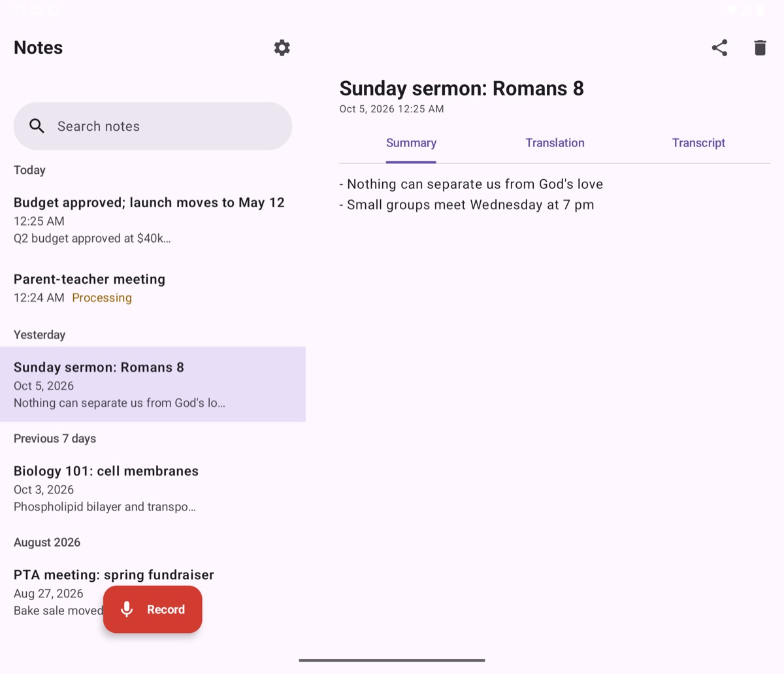
Task: View the Transcript tab
Action: (x=698, y=143)
